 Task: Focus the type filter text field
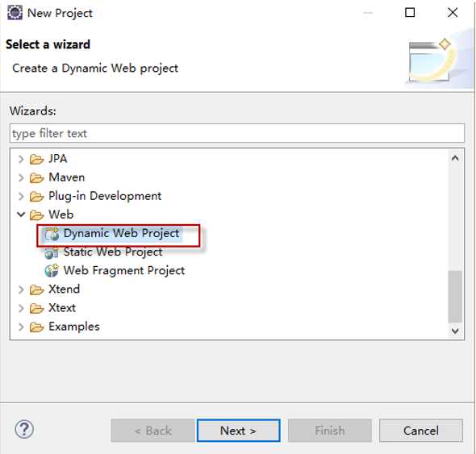pyautogui.click(x=237, y=133)
